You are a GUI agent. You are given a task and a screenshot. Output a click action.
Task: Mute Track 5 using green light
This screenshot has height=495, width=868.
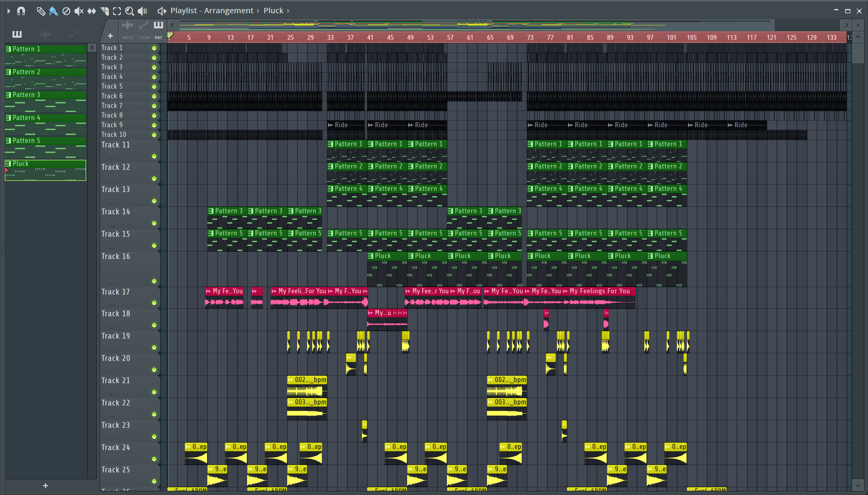pyautogui.click(x=154, y=87)
